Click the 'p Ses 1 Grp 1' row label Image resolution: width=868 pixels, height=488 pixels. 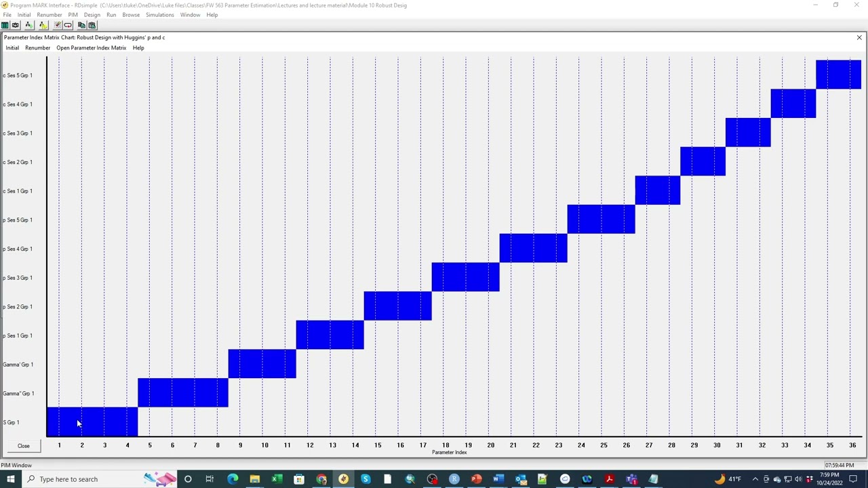(18, 336)
